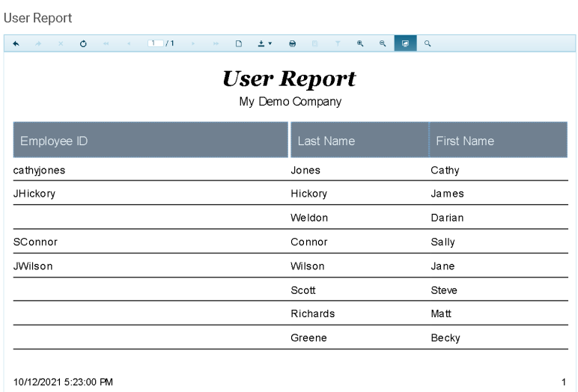Click the first name Matt
Image resolution: width=578 pixels, height=392 pixels.
(441, 313)
